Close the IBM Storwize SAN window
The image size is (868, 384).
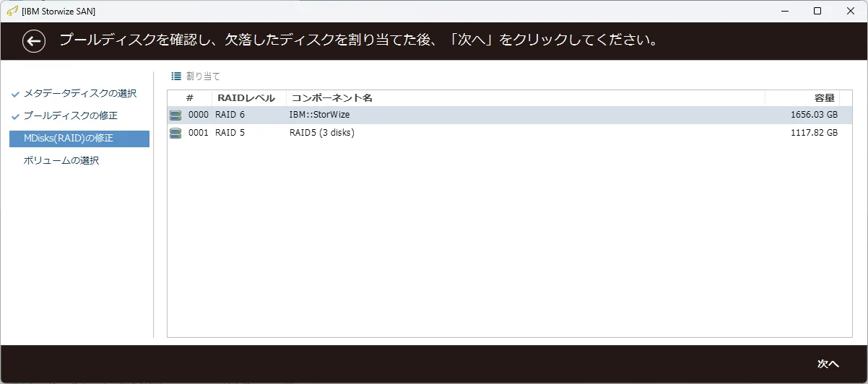[x=851, y=11]
